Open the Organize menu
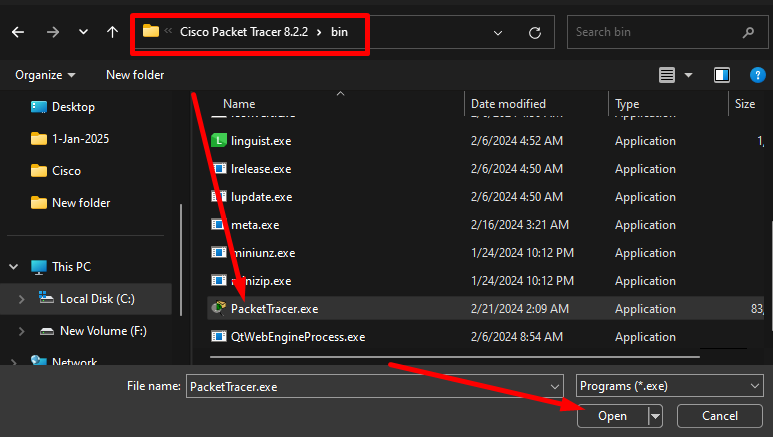This screenshot has height=437, width=773. coord(45,75)
